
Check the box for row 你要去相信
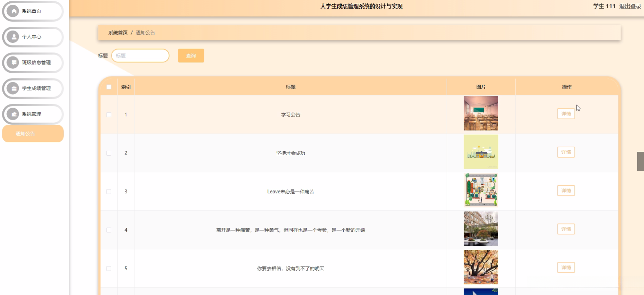(x=109, y=269)
